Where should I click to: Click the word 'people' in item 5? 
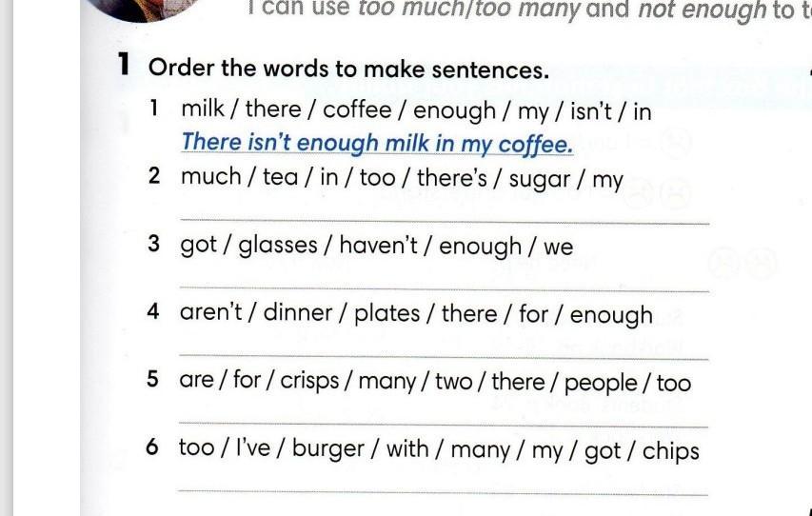click(x=601, y=384)
